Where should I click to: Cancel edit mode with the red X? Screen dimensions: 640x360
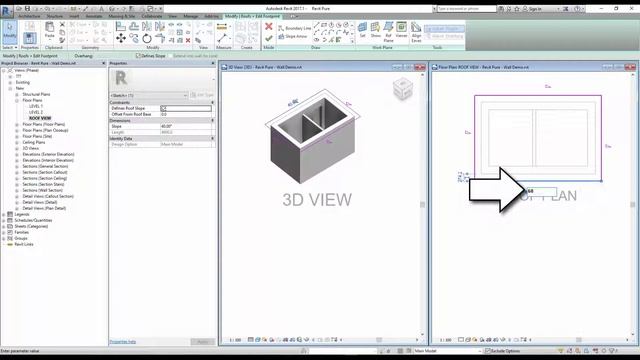click(x=269, y=27)
